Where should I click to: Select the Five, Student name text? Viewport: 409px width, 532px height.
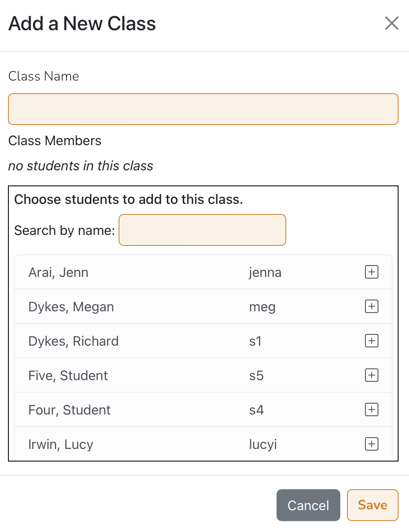pyautogui.click(x=68, y=376)
